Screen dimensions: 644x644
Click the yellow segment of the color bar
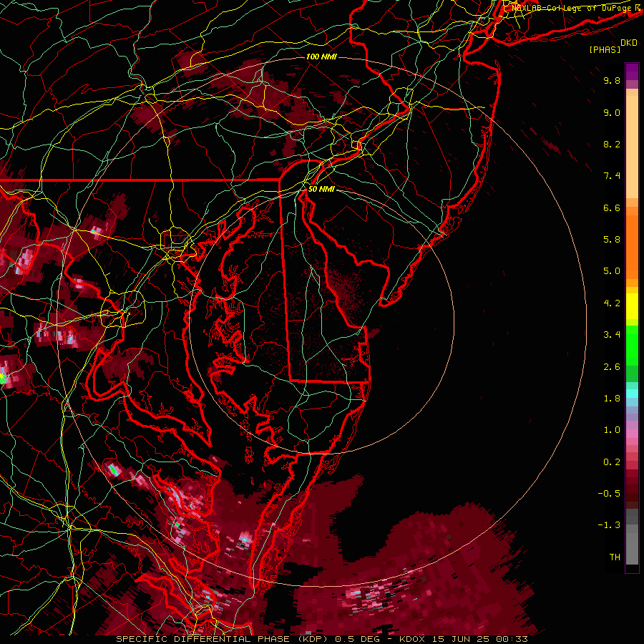pyautogui.click(x=632, y=306)
